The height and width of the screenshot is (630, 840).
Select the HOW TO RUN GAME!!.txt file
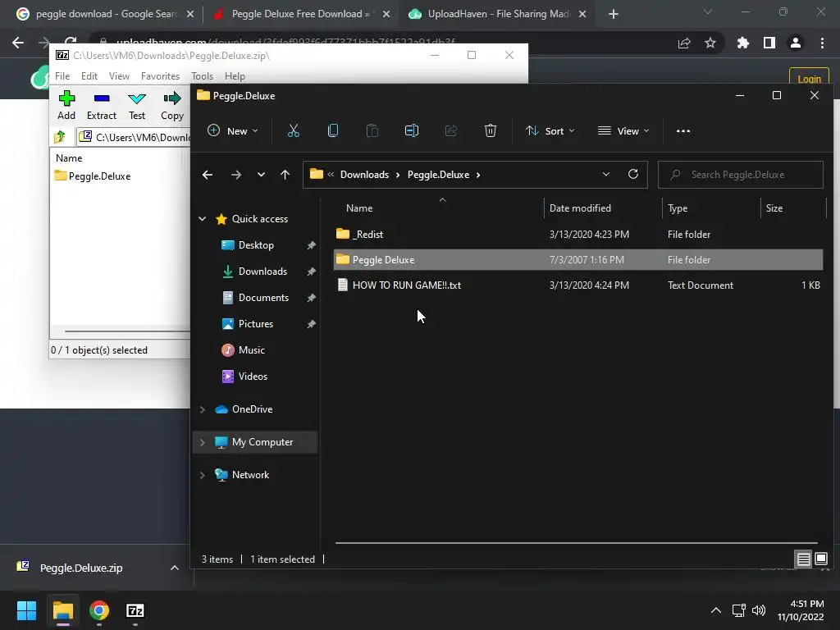pyautogui.click(x=578, y=285)
